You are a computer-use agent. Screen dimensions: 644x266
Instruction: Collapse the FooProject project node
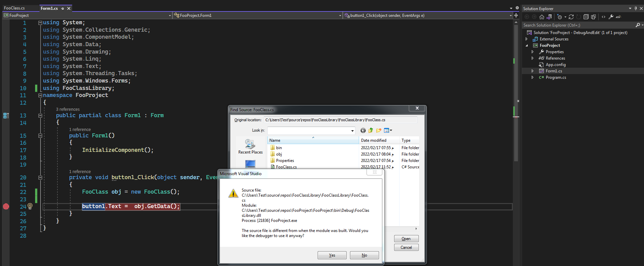coord(527,45)
